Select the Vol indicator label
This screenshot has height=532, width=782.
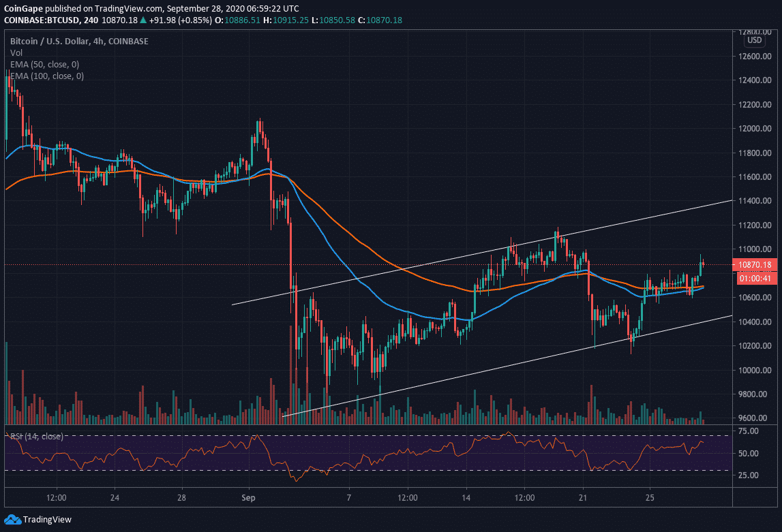coord(16,52)
